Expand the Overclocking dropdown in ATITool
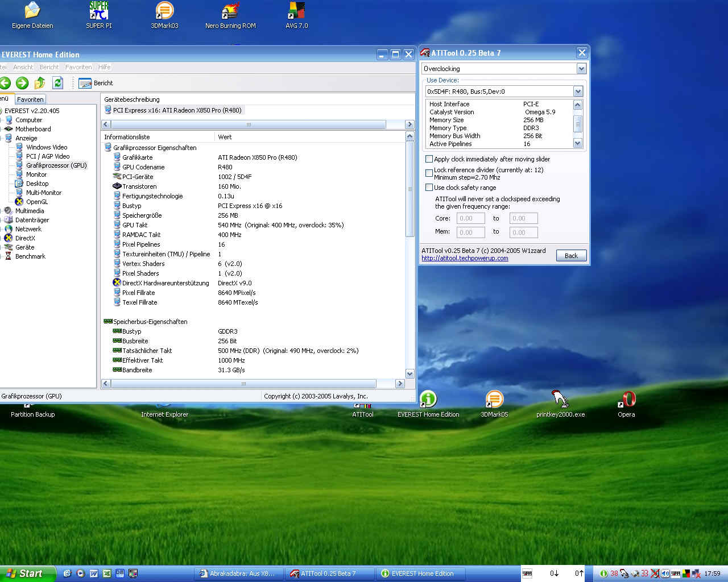The height and width of the screenshot is (582, 728). coord(581,69)
